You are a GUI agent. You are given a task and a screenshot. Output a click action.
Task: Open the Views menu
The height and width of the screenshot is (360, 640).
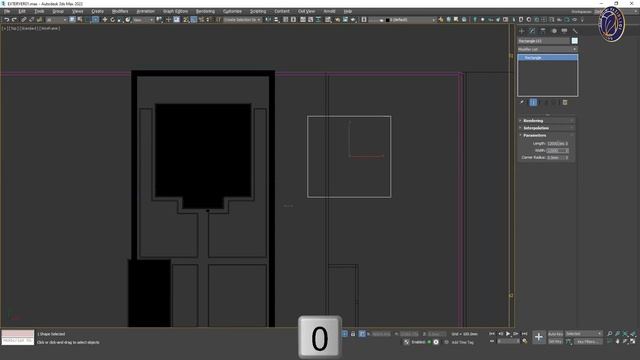click(x=78, y=11)
